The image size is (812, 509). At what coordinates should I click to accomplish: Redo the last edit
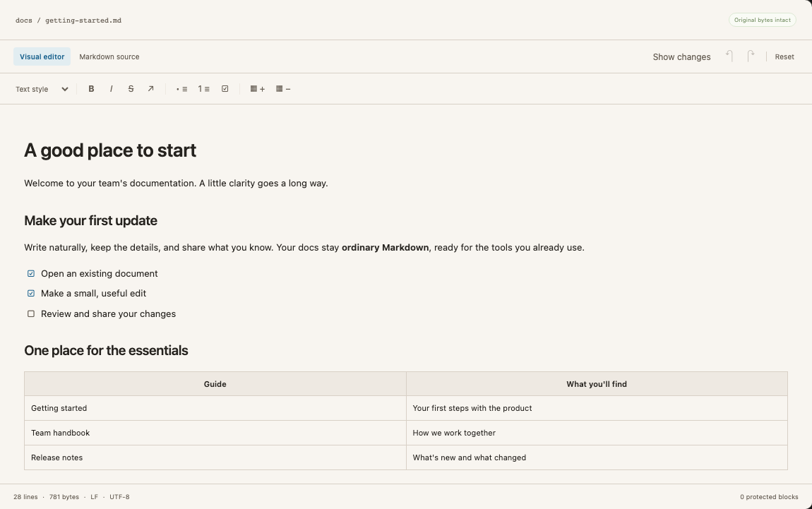point(751,56)
